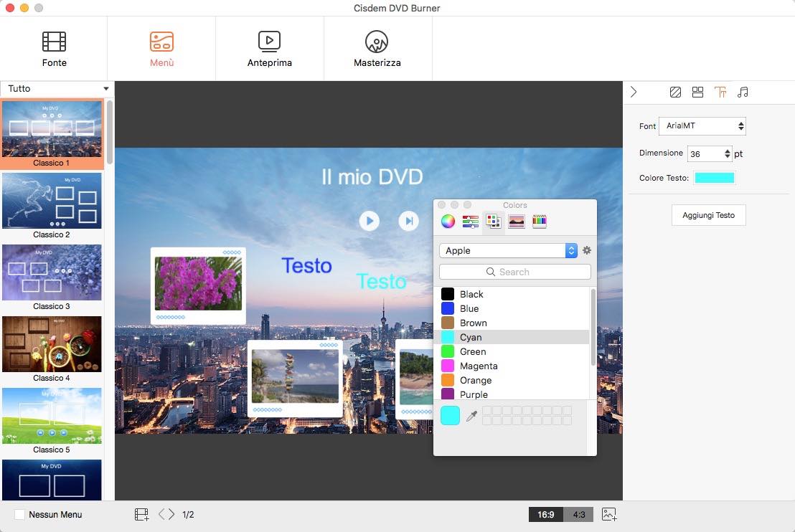Select the text settings tab icon
795x532 pixels.
click(720, 92)
